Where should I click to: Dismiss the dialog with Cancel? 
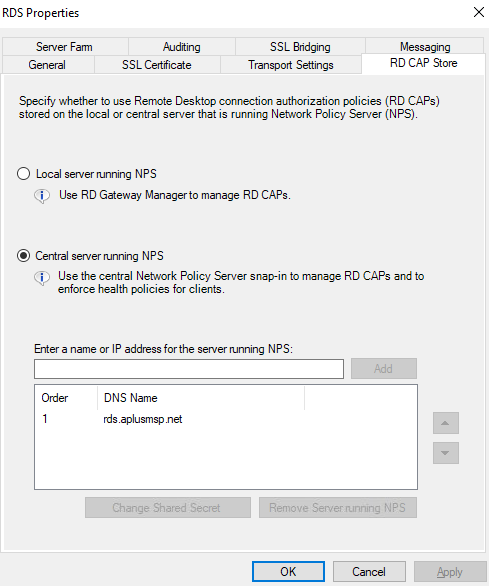click(x=369, y=571)
